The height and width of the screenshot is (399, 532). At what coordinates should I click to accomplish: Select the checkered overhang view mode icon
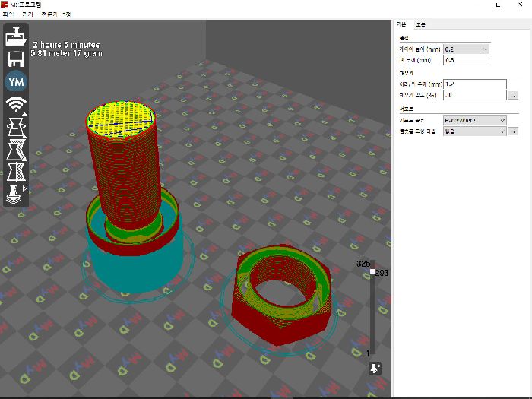(17, 149)
